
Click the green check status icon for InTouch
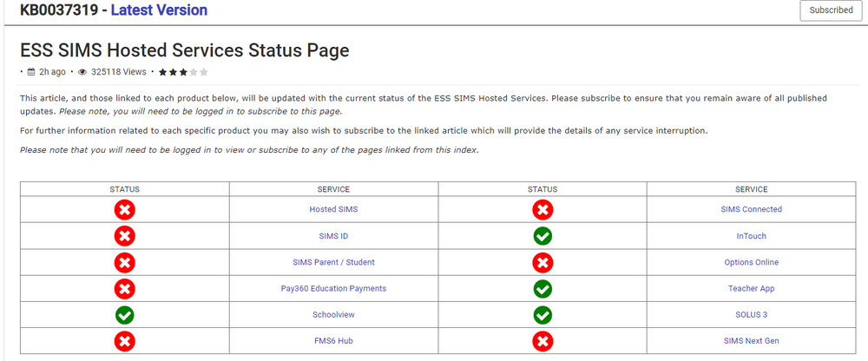pyautogui.click(x=542, y=236)
